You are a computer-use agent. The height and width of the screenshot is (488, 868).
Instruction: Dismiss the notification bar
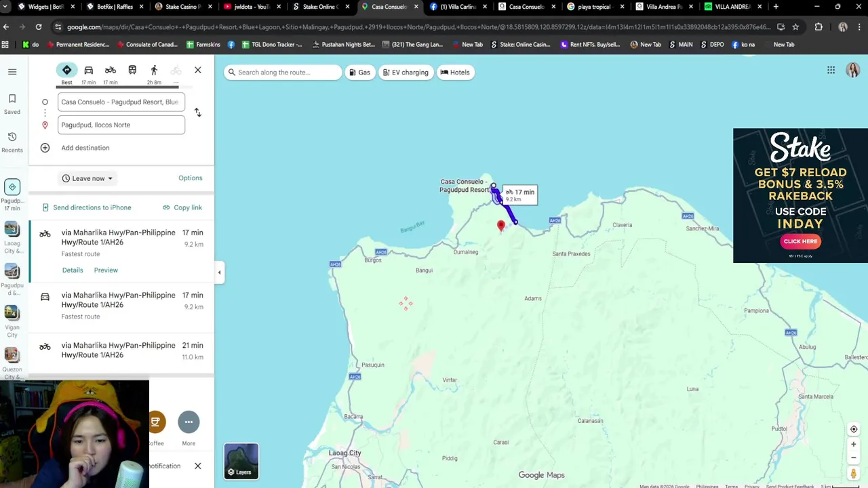coord(197,466)
